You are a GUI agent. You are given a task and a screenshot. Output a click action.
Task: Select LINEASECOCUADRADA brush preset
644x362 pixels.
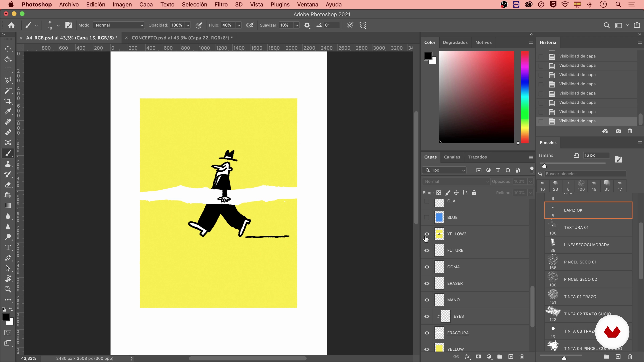click(588, 245)
